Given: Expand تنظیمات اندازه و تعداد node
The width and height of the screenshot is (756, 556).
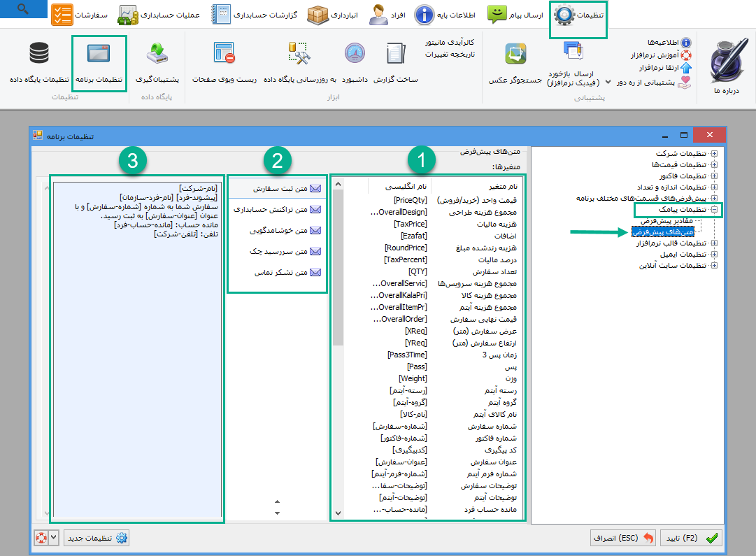Looking at the screenshot, I should (x=714, y=187).
